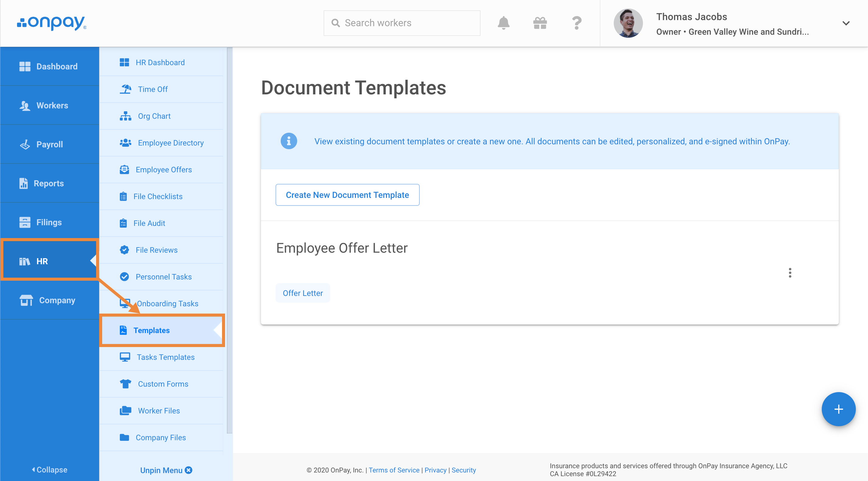This screenshot has height=481, width=868.
Task: Click the Personnel Tasks checkmark icon
Action: click(x=124, y=277)
